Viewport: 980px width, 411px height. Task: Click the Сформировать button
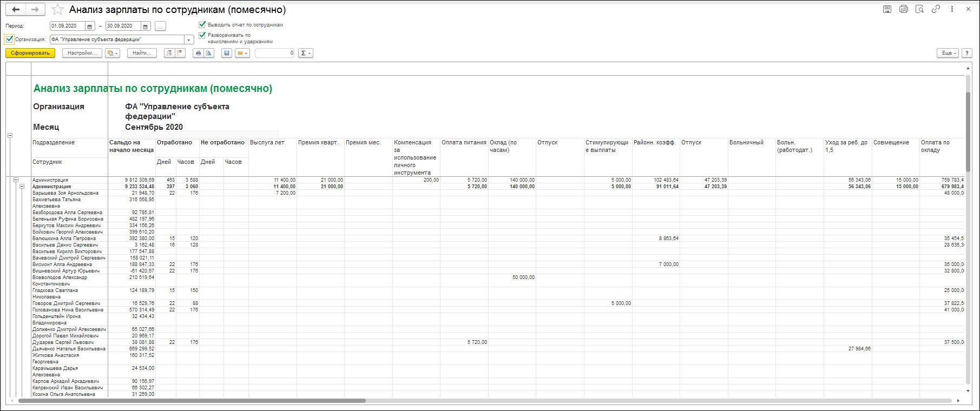click(x=30, y=53)
